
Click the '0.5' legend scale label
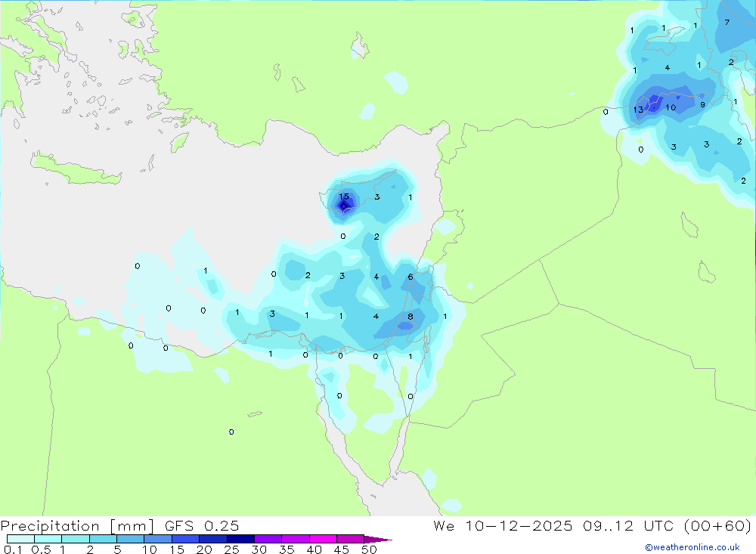coord(41,549)
